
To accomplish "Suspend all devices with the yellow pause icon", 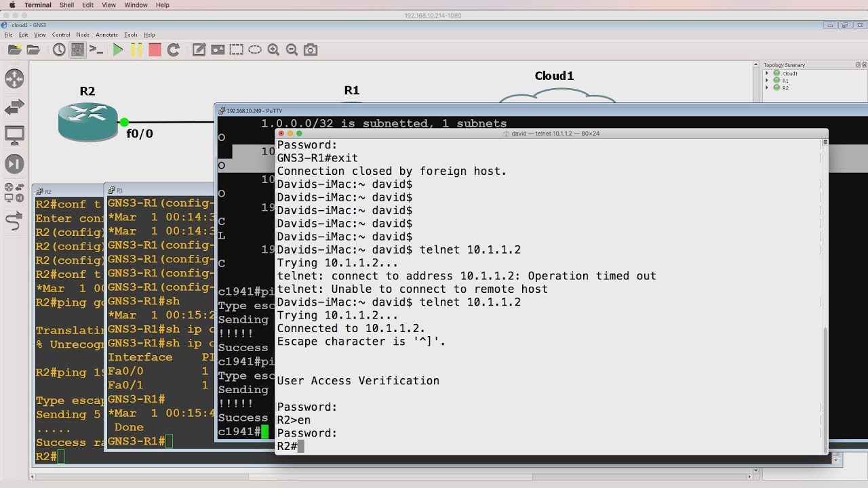I will pyautogui.click(x=136, y=49).
